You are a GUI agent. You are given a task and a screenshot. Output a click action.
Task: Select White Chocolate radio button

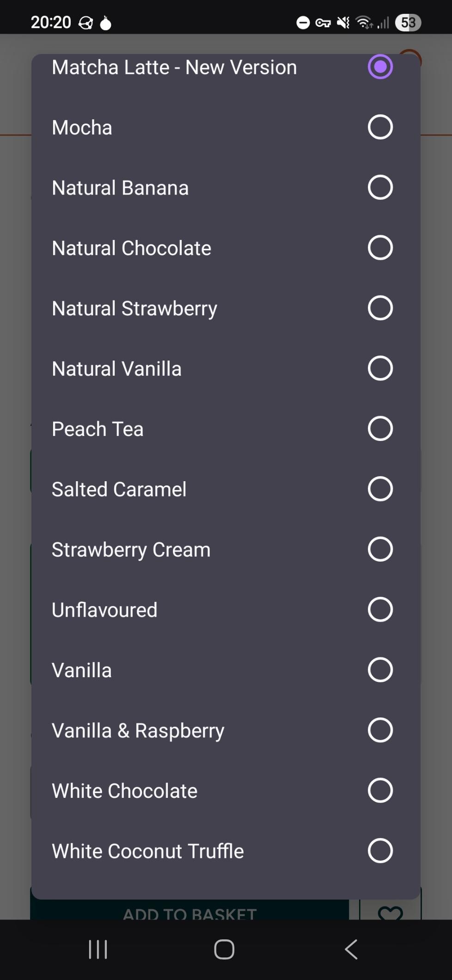pos(380,790)
